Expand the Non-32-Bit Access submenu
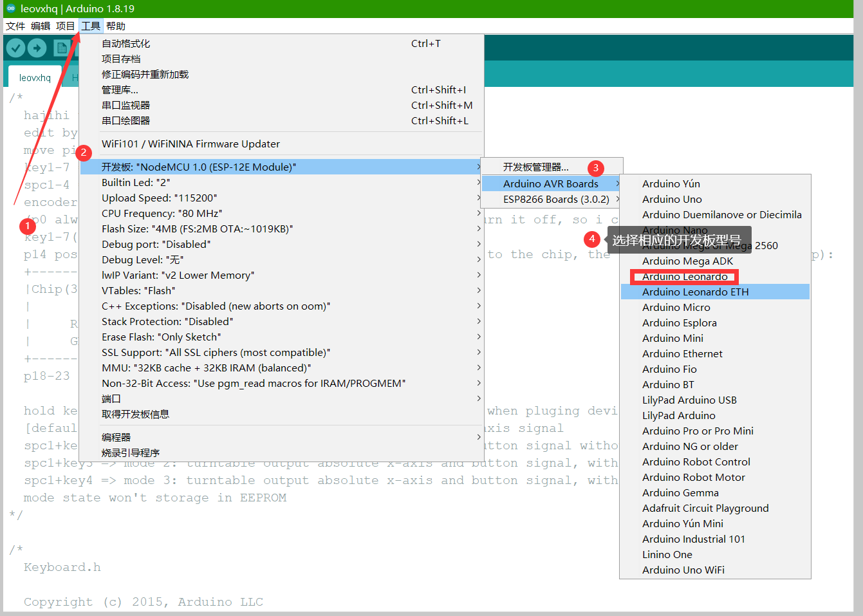The height and width of the screenshot is (616, 863). (x=282, y=384)
